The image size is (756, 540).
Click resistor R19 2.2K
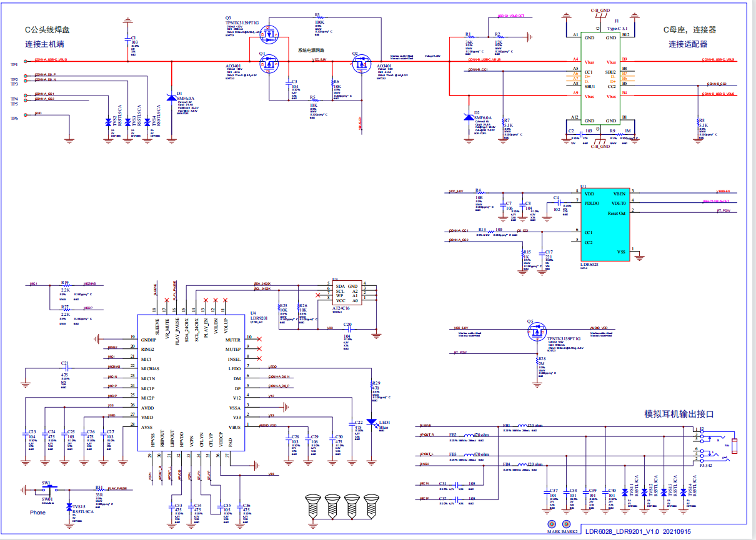click(65, 286)
